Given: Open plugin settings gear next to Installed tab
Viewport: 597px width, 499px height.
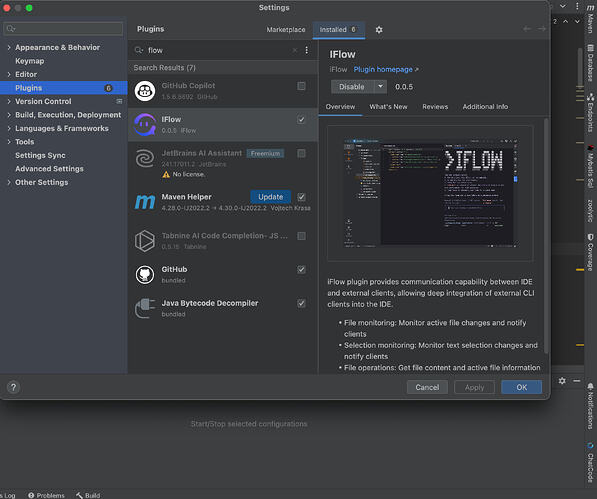Looking at the screenshot, I should tap(379, 30).
